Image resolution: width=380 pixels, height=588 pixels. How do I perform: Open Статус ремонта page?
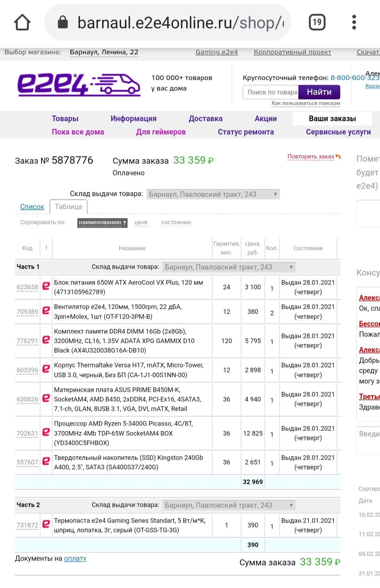tap(246, 132)
